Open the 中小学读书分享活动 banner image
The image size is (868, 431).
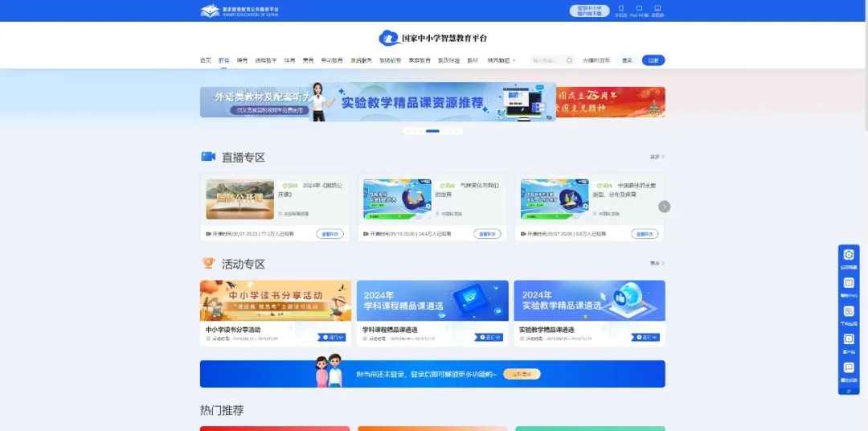coord(275,300)
